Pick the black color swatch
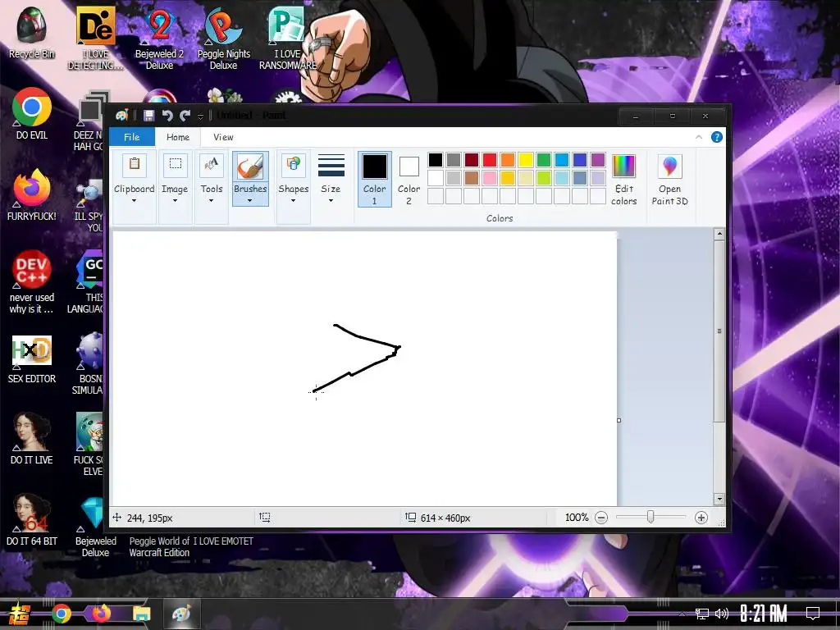840x630 pixels. click(x=436, y=160)
